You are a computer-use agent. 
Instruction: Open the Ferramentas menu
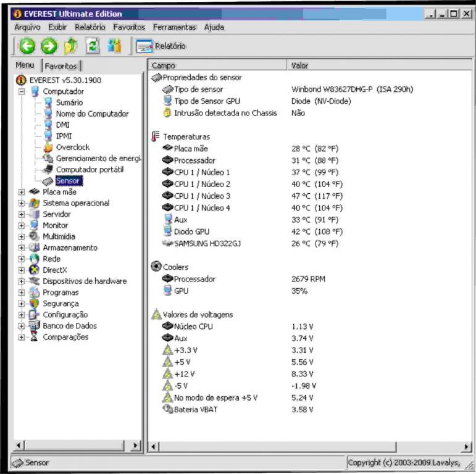[175, 27]
